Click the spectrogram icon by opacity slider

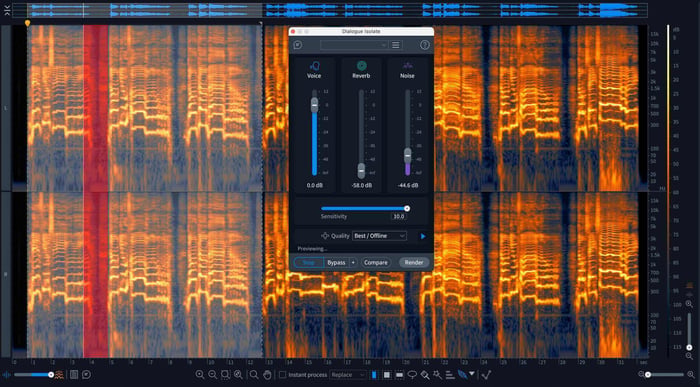click(59, 375)
